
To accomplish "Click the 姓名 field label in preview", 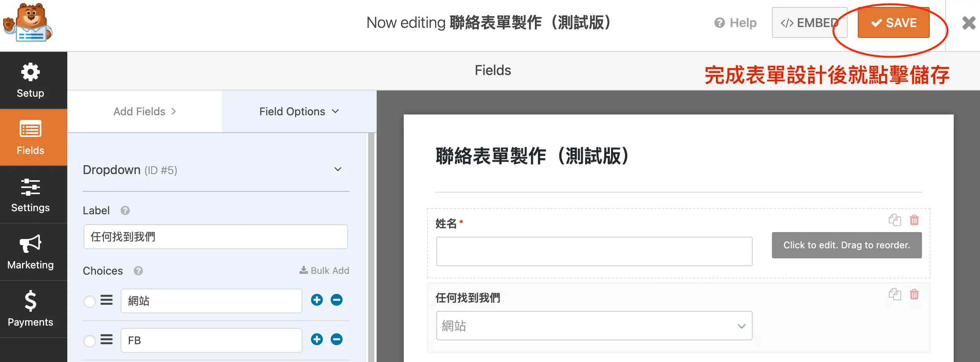I will point(446,224).
